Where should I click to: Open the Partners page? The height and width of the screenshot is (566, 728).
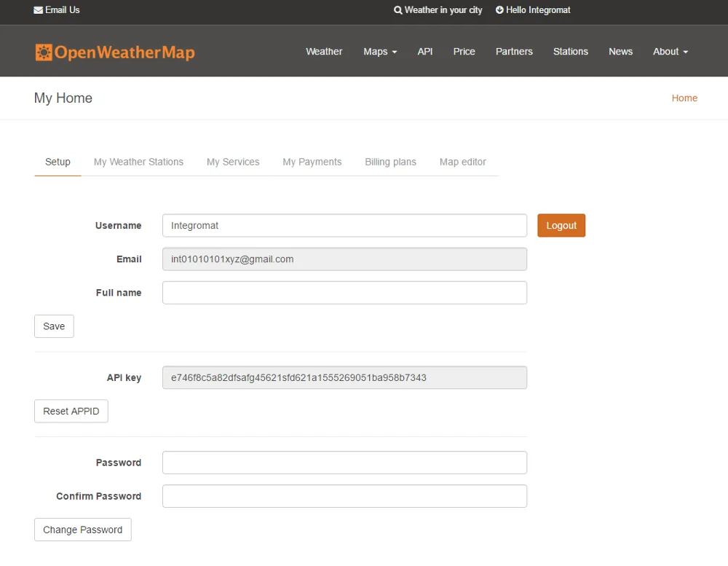click(x=514, y=52)
